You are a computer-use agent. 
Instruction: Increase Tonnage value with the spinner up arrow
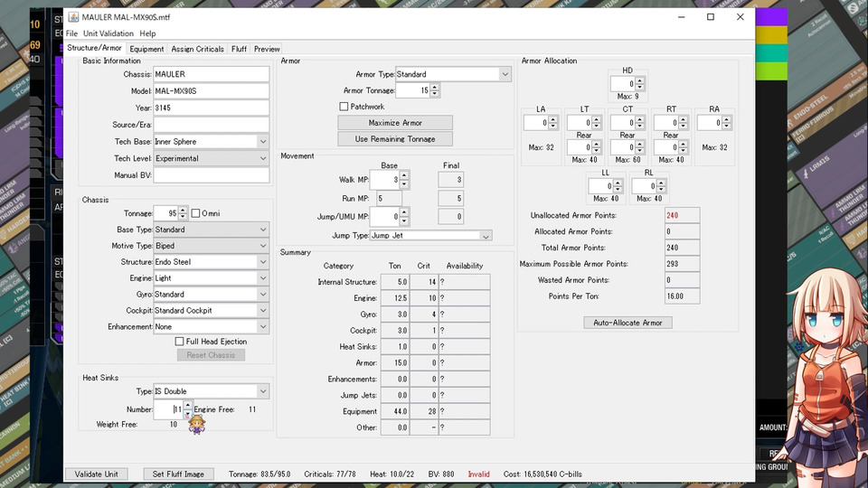[184, 210]
